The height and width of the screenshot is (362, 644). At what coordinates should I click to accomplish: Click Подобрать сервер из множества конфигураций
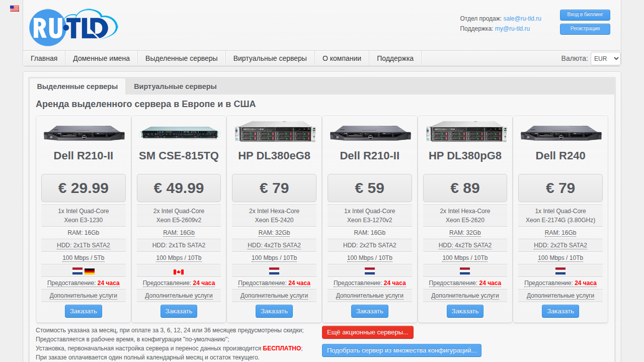(401, 350)
